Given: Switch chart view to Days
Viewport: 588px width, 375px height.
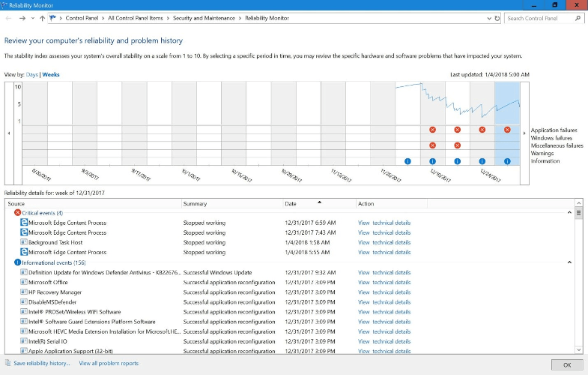Looking at the screenshot, I should [x=31, y=75].
